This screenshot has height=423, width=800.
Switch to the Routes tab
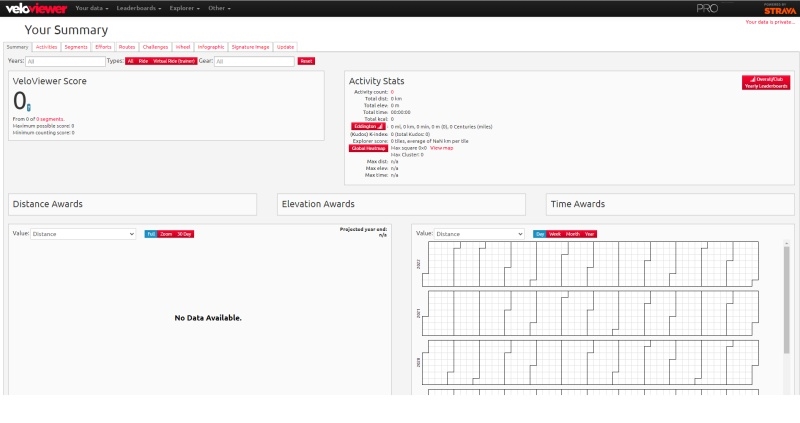[x=127, y=47]
